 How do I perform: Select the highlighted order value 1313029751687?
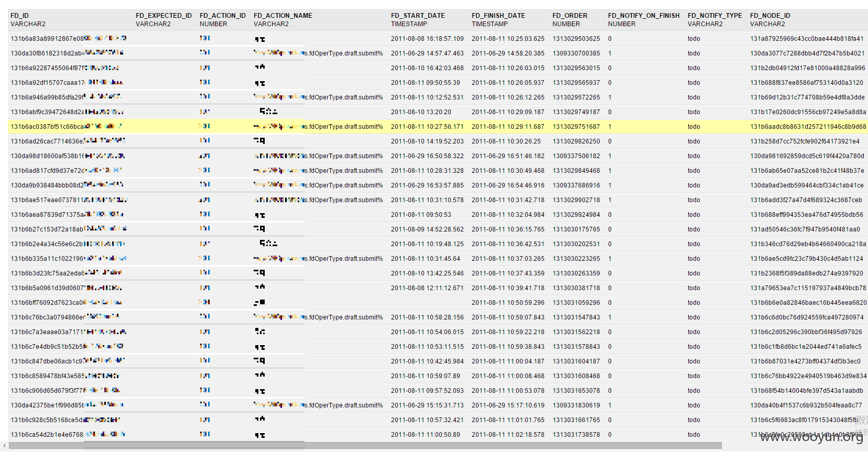576,127
